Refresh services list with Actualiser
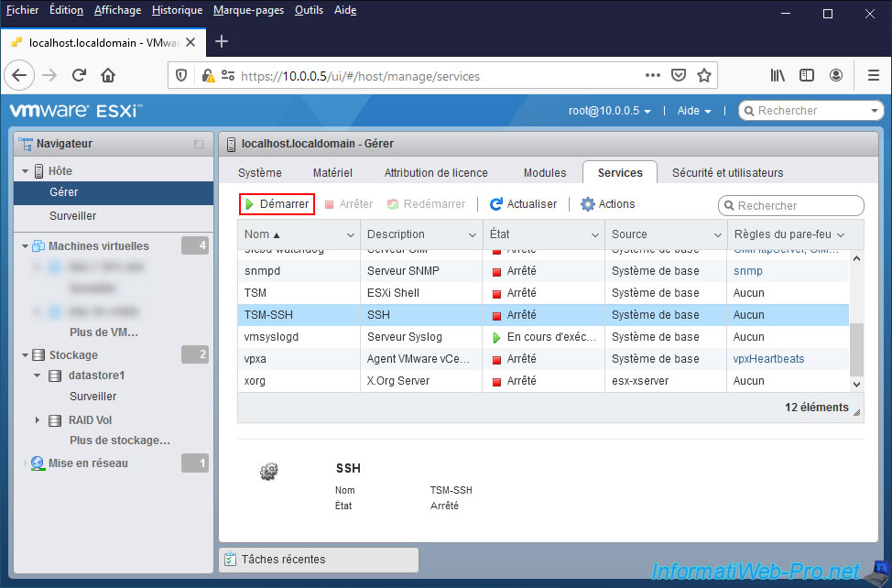This screenshot has width=892, height=588. tap(523, 204)
